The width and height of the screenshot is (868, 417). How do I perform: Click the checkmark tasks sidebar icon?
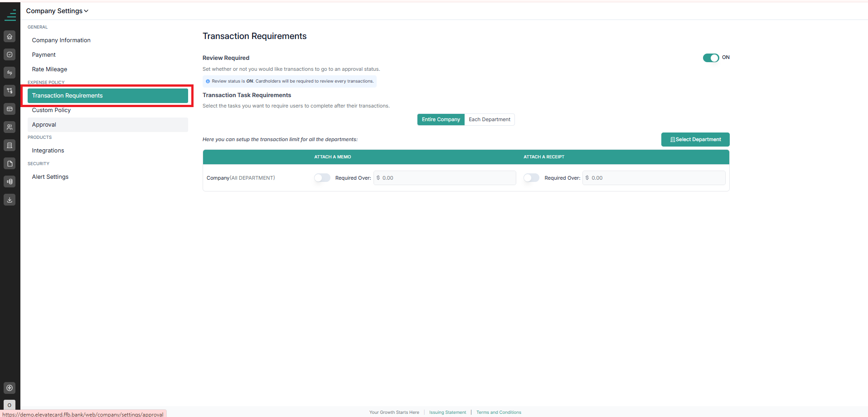(x=10, y=54)
